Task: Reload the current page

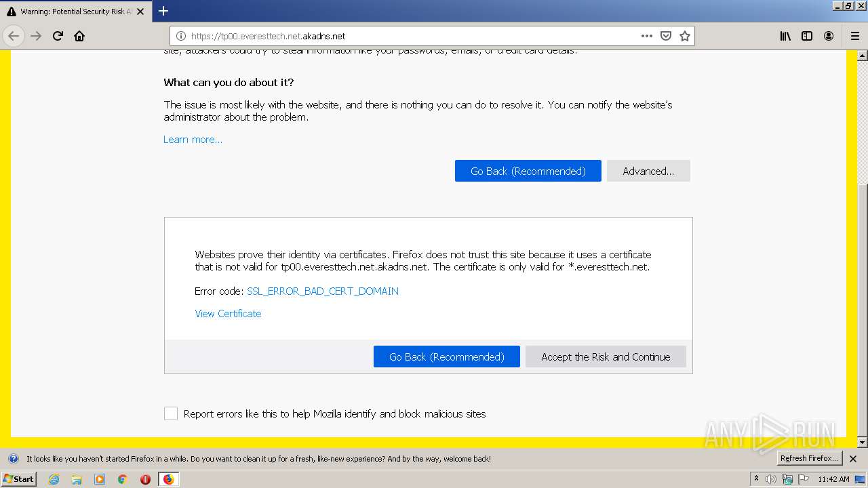Action: pyautogui.click(x=58, y=36)
